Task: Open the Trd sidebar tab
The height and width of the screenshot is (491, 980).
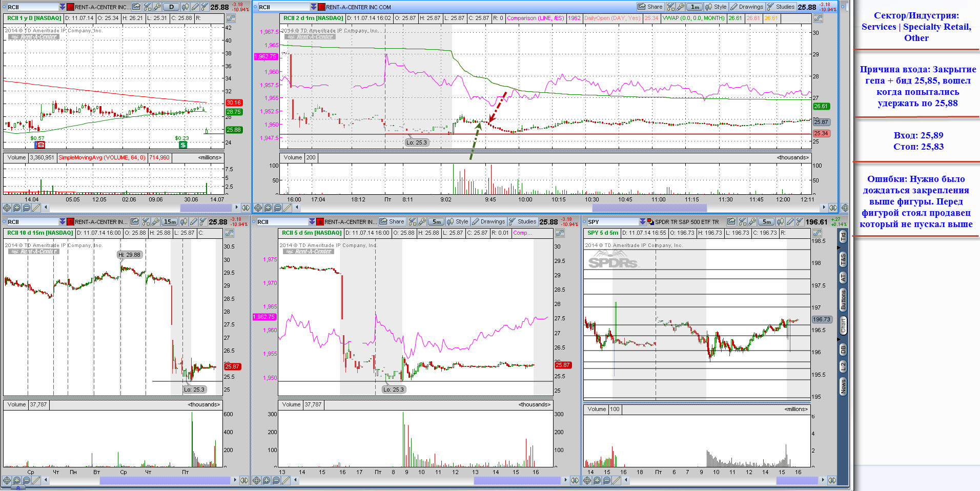Action: pos(843,237)
